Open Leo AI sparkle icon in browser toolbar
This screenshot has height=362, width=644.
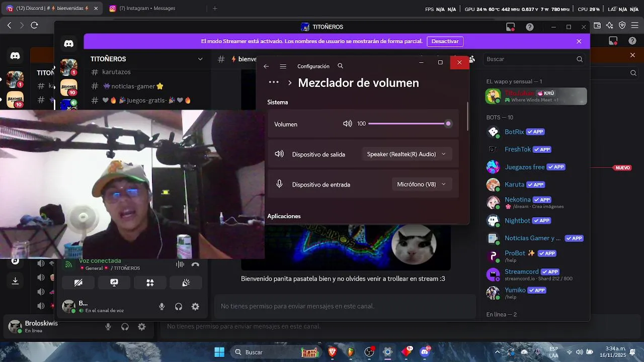coord(610,25)
